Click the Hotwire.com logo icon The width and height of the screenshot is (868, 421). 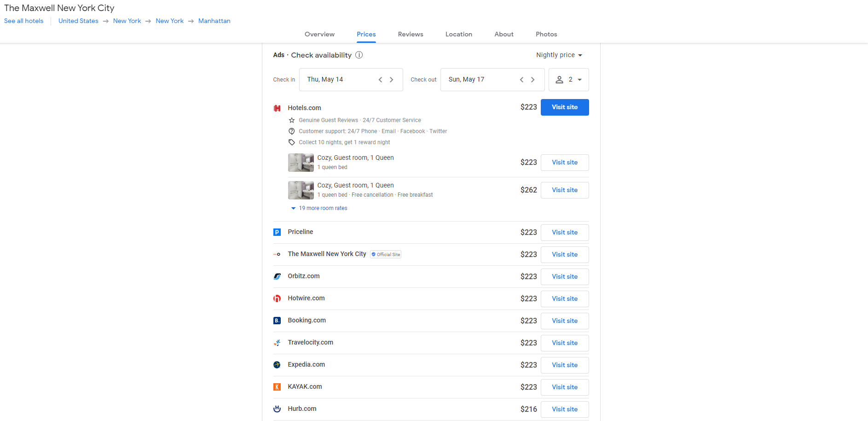tap(277, 298)
